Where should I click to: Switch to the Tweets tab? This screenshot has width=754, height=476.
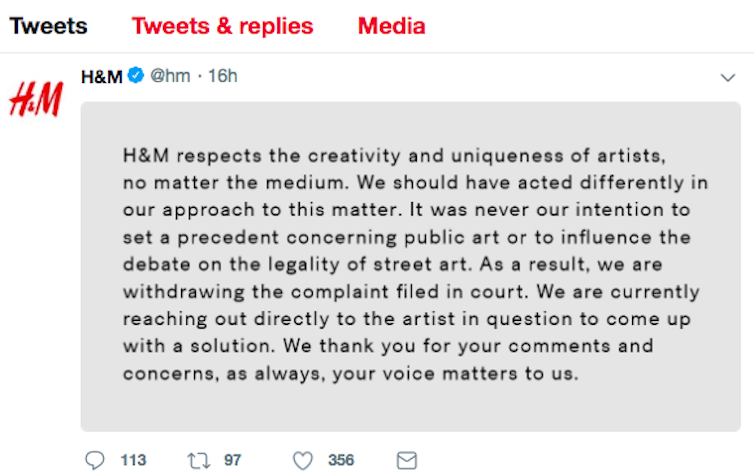tap(48, 26)
